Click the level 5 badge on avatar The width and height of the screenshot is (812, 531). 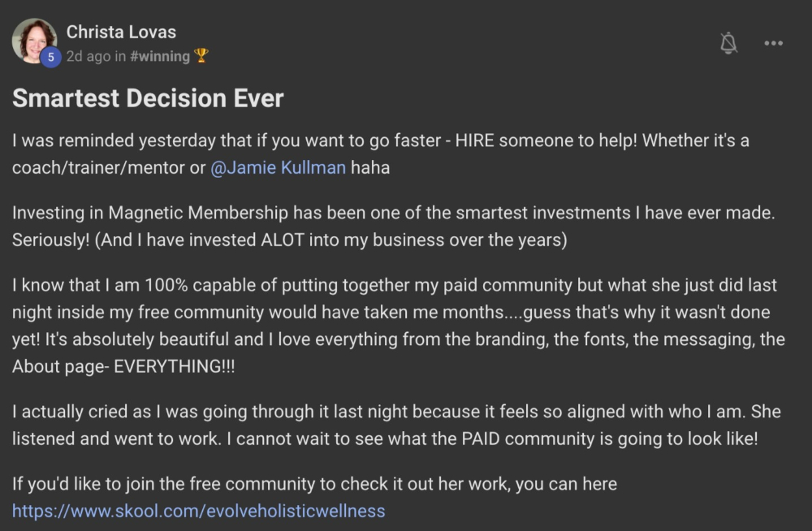coord(50,57)
